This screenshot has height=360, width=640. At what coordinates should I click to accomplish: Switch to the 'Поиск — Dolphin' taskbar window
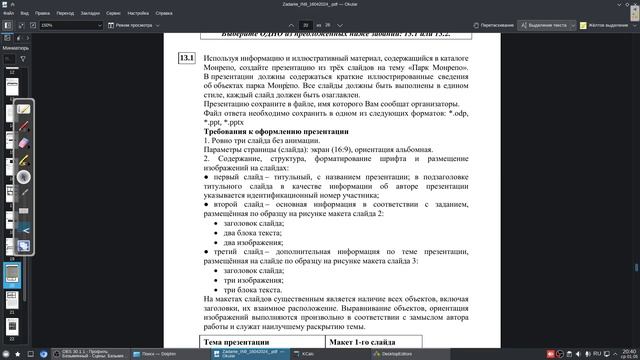point(171,354)
